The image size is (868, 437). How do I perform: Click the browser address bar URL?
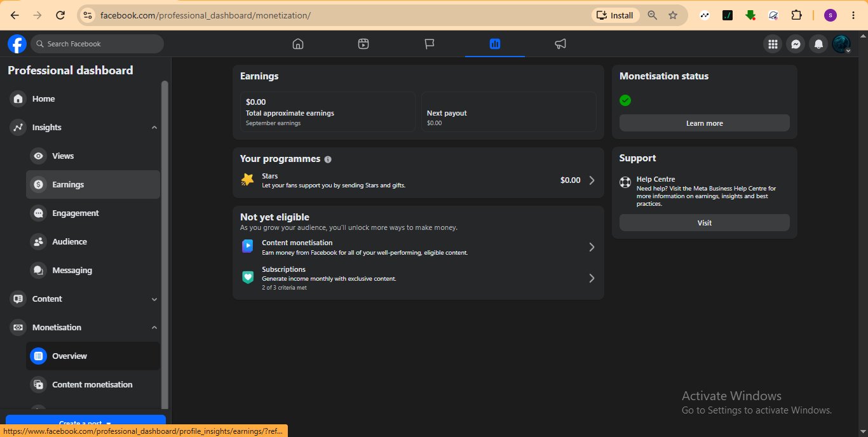(205, 15)
